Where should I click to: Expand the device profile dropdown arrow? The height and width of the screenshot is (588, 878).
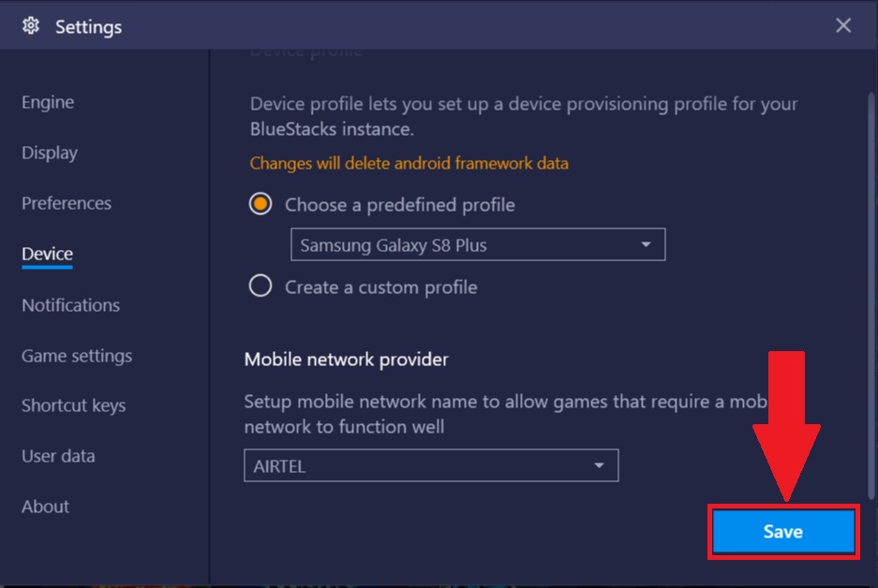point(646,244)
